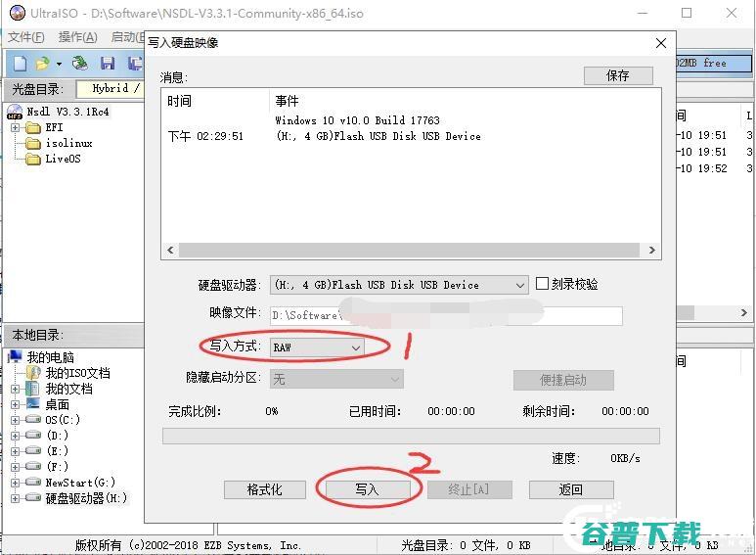Viewport: 756px width, 555px height.
Task: Maximize the UltraISO main window
Action: [x=687, y=13]
